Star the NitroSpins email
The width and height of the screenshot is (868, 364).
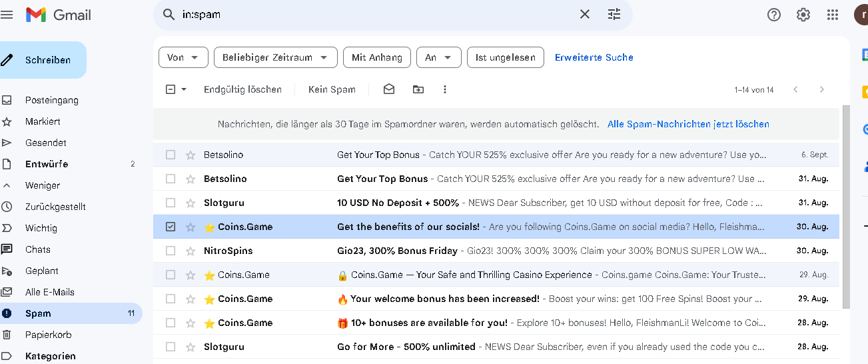click(191, 251)
